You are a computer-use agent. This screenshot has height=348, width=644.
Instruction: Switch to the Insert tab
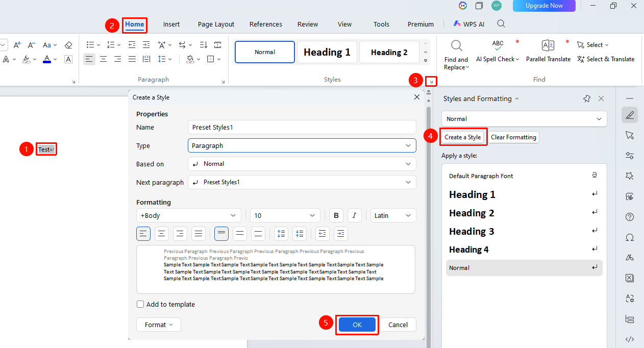171,24
